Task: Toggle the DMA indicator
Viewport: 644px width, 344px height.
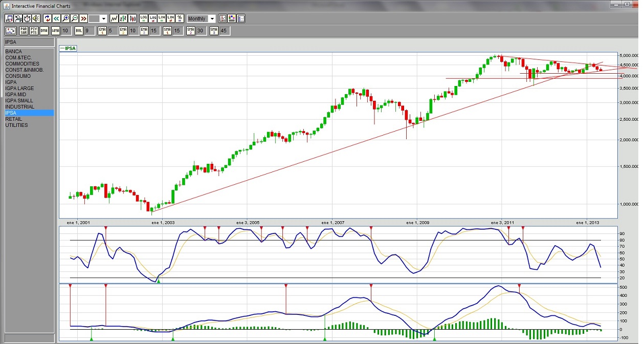Action: pyautogui.click(x=44, y=31)
